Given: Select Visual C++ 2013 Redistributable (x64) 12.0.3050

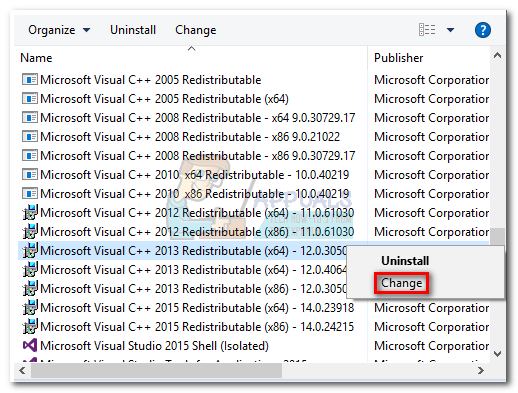Looking at the screenshot, I should [193, 251].
